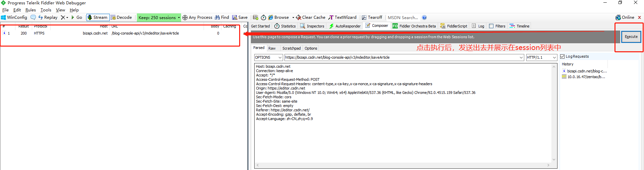Toggle the Decode option
This screenshot has height=170, width=644.
(121, 17)
